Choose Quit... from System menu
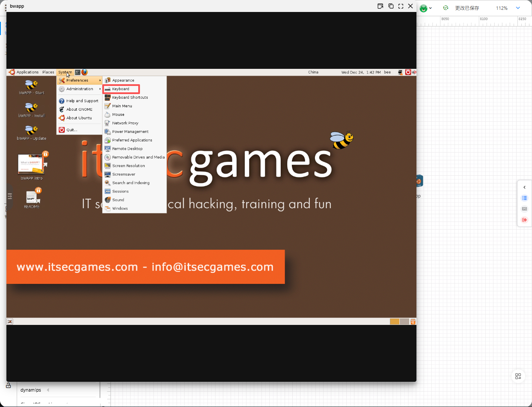The height and width of the screenshot is (407, 532). click(80, 130)
